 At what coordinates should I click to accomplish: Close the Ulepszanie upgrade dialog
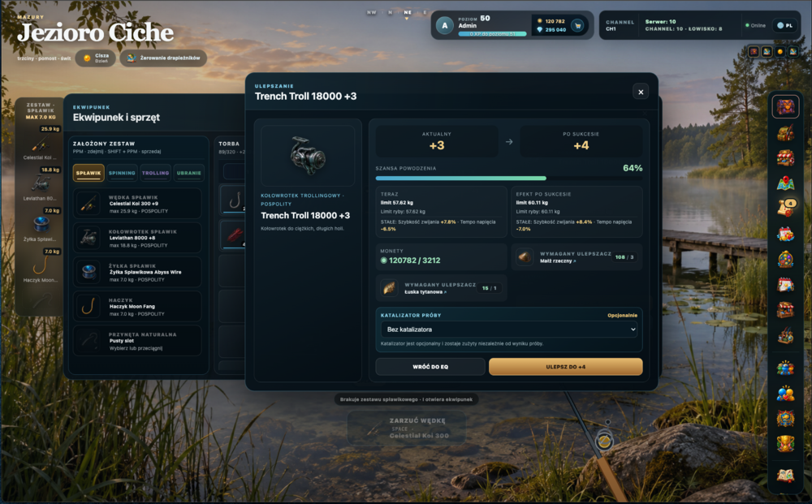(641, 92)
